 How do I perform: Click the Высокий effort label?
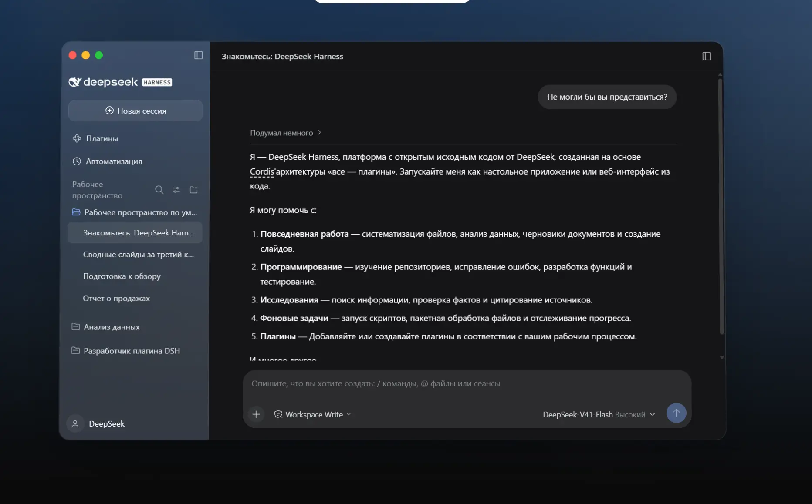point(630,415)
